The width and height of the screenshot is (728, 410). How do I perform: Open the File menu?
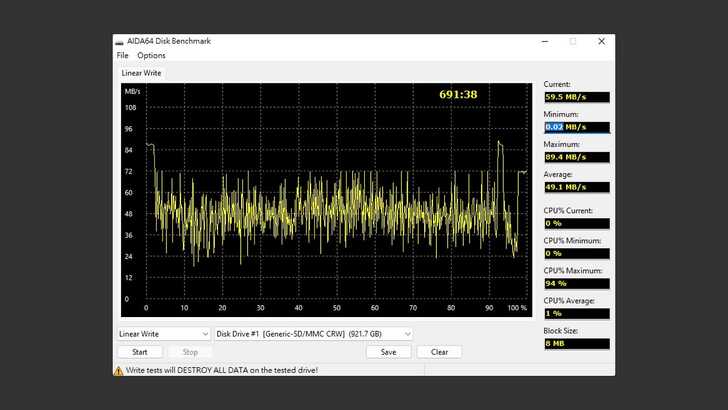tap(122, 55)
